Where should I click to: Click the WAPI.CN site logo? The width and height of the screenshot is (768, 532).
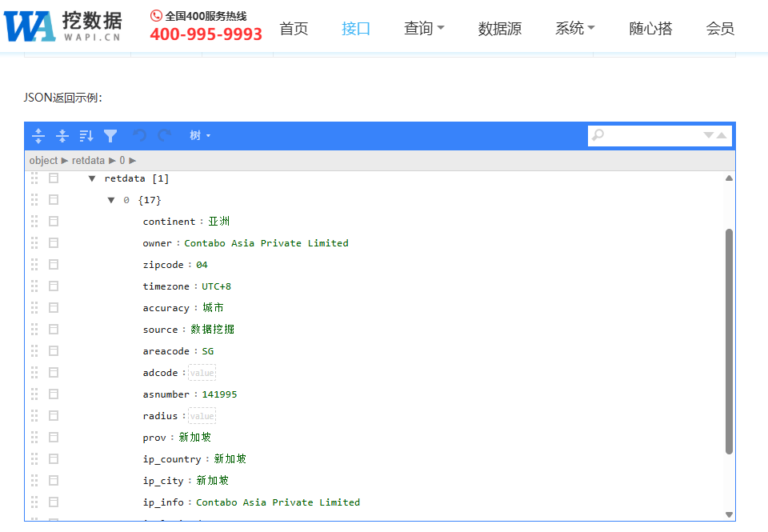pyautogui.click(x=62, y=26)
